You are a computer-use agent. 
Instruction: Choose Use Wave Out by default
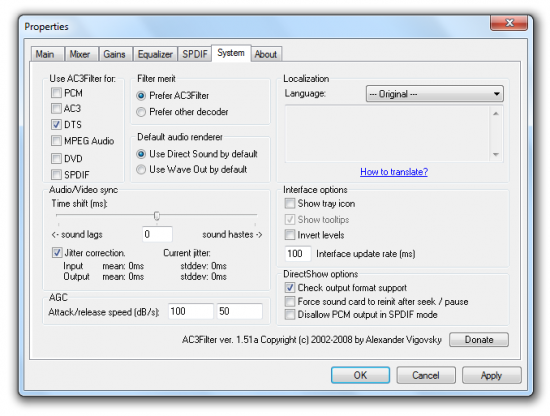[141, 170]
